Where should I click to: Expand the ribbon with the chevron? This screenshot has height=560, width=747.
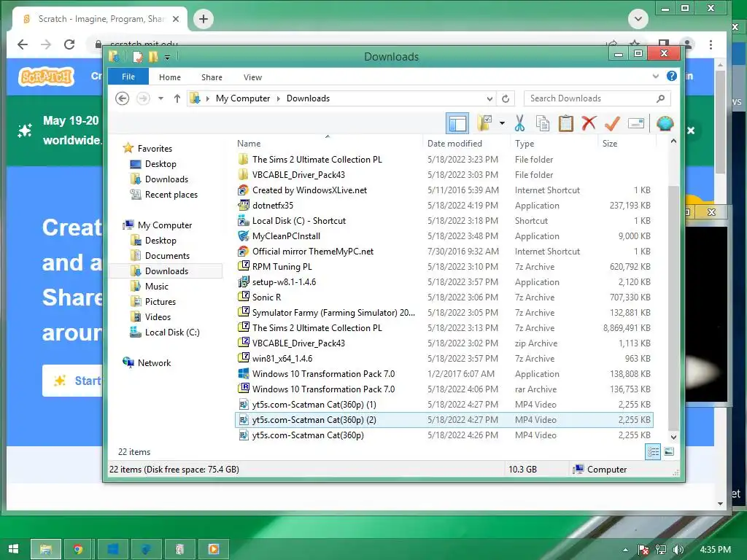tap(656, 76)
